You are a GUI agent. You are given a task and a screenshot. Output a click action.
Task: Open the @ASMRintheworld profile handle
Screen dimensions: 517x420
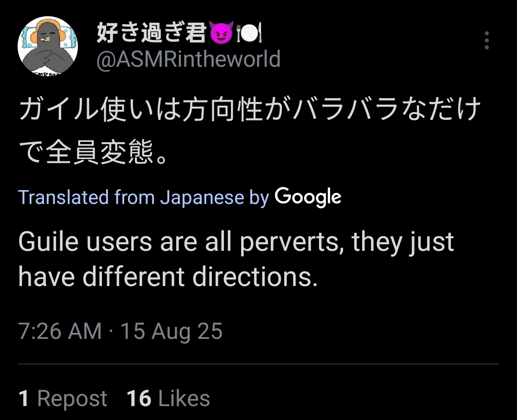188,59
